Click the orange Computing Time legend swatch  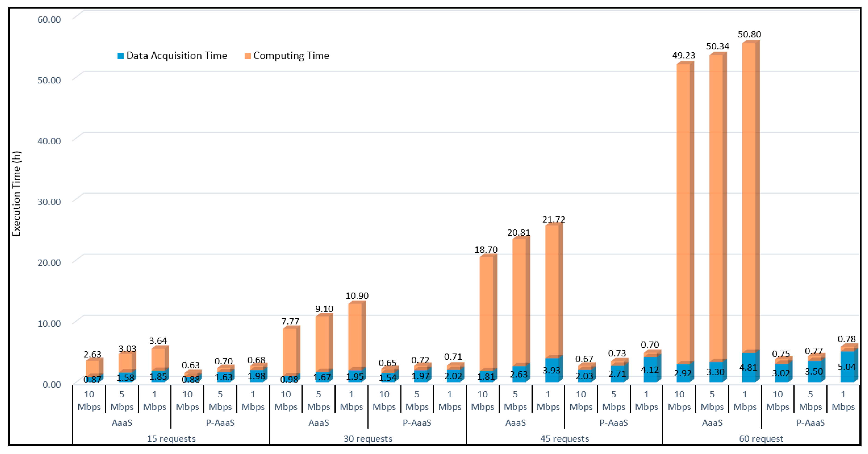248,56
